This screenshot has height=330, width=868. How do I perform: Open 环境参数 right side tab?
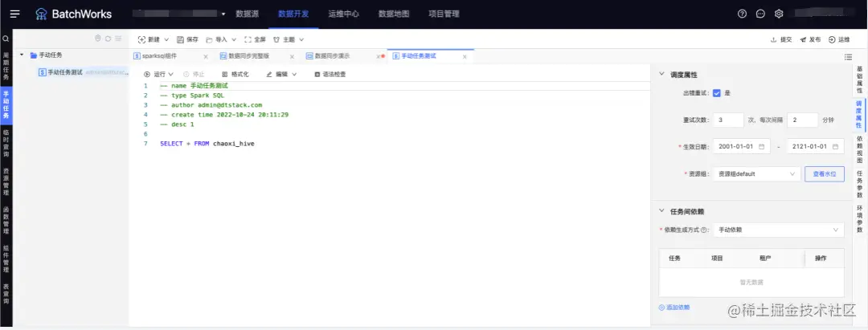pos(860,218)
